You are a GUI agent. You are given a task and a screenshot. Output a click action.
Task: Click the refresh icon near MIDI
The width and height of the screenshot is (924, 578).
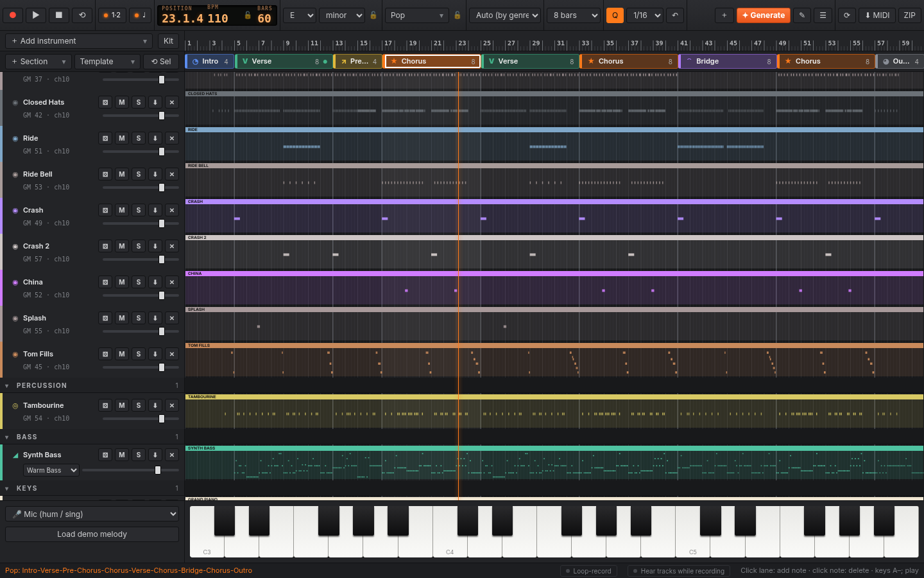click(847, 15)
